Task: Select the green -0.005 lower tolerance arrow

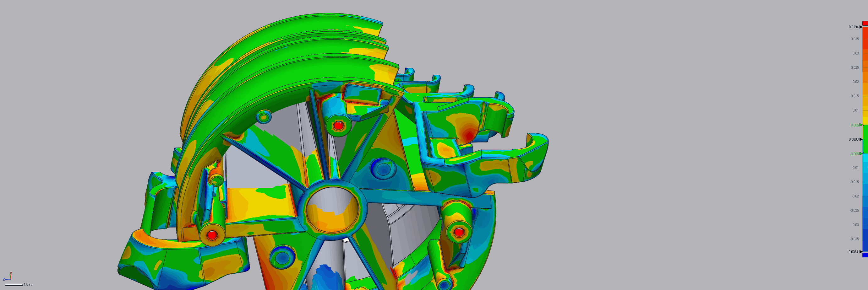Action: 861,153
